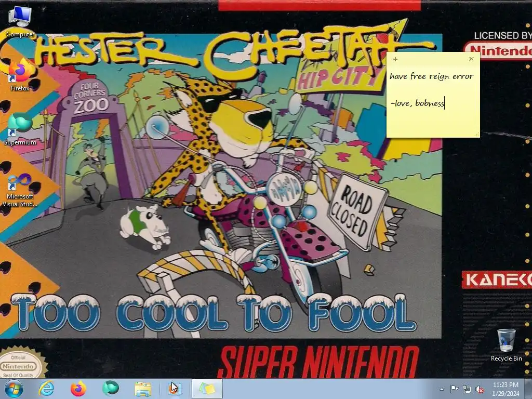Launch Firefox from the taskbar
Image resolution: width=532 pixels, height=399 pixels.
coord(78,389)
